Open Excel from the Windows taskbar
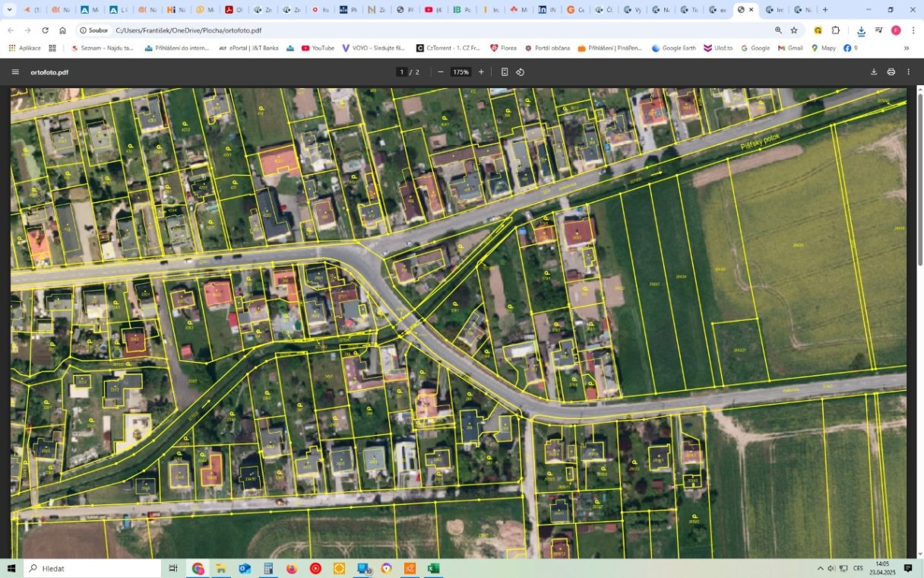Viewport: 924px width, 578px height. coord(433,568)
